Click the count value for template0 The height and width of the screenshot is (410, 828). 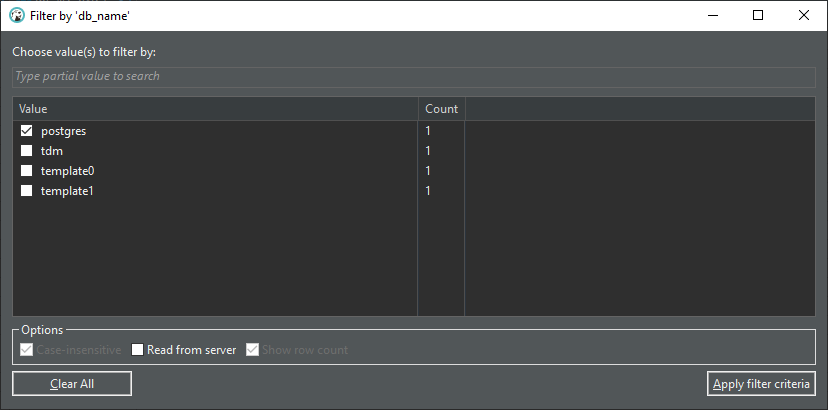(x=428, y=171)
